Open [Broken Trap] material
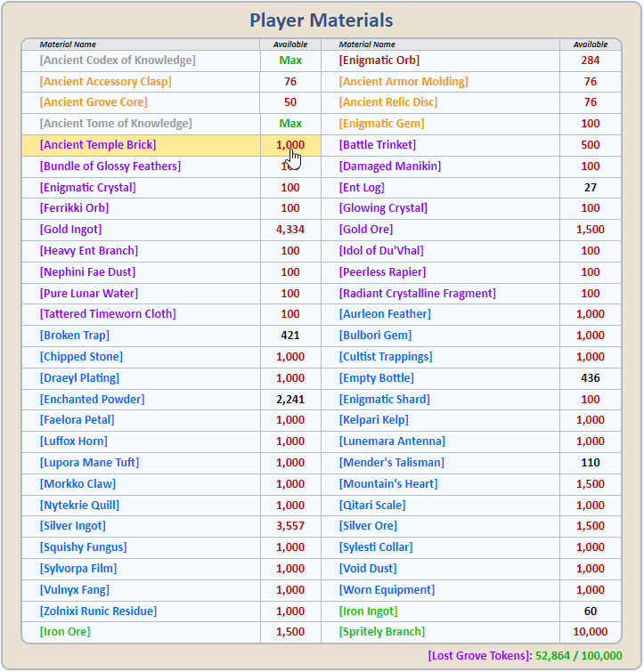Screen dimensions: 644x672 pyautogui.click(x=75, y=336)
